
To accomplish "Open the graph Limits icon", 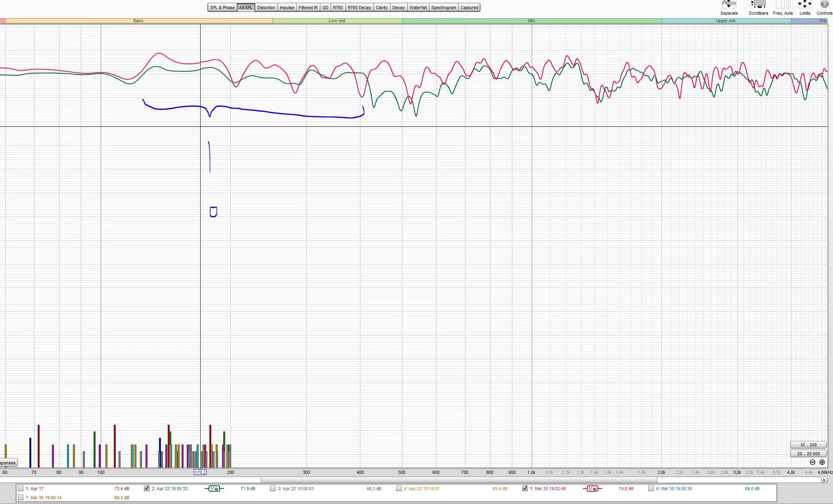I will point(804,4).
